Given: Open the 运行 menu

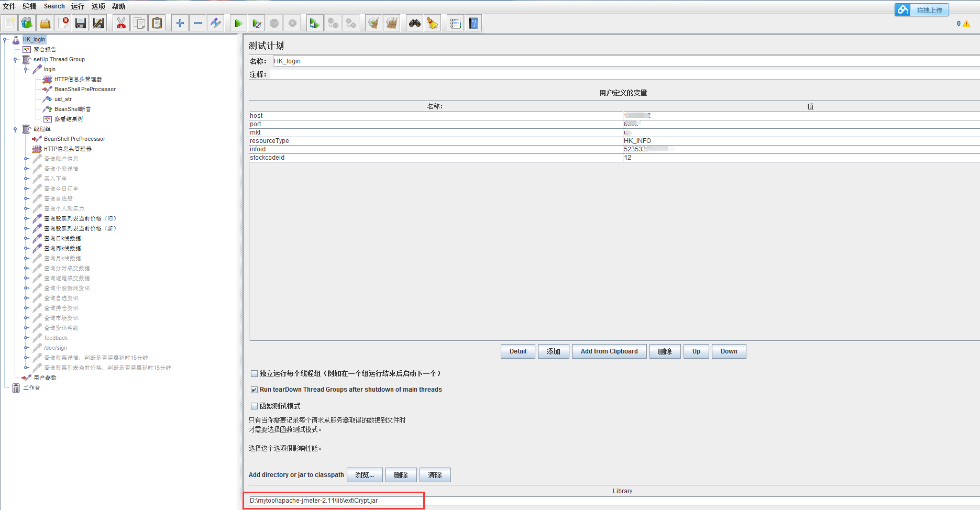Looking at the screenshot, I should [78, 6].
